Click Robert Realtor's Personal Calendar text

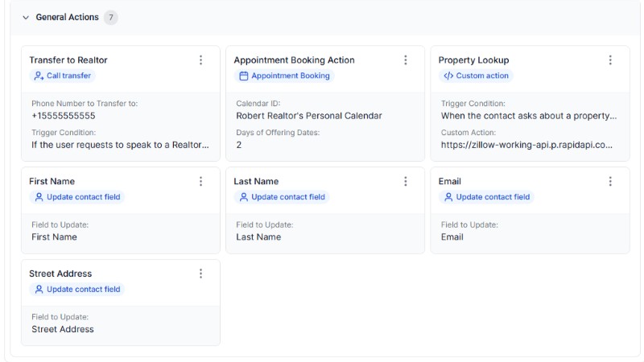pyautogui.click(x=308, y=116)
